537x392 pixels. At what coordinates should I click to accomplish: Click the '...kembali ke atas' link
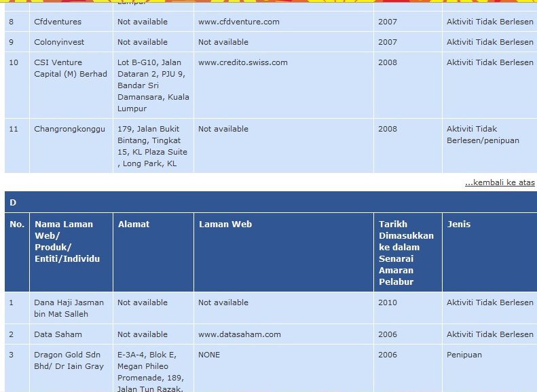[x=500, y=182]
